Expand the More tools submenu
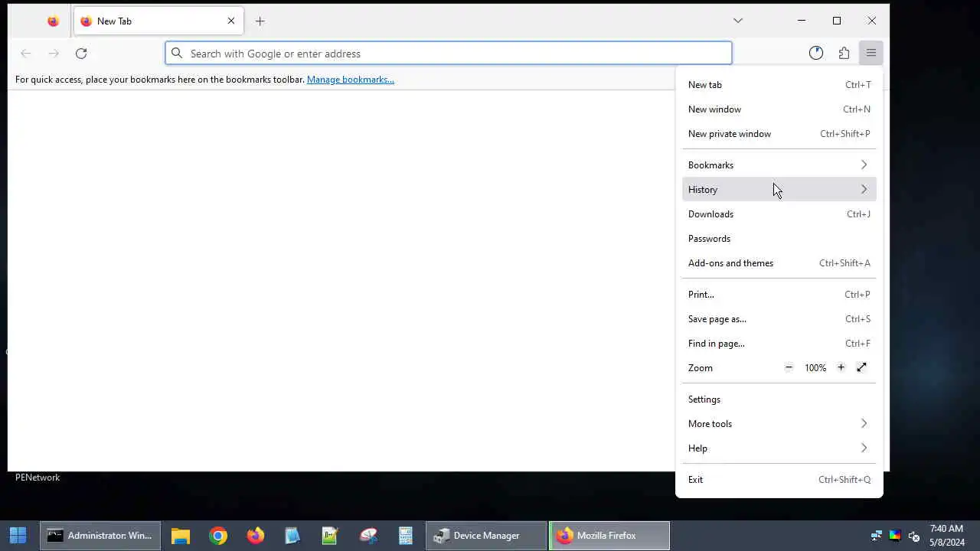This screenshot has width=980, height=551. (x=779, y=424)
